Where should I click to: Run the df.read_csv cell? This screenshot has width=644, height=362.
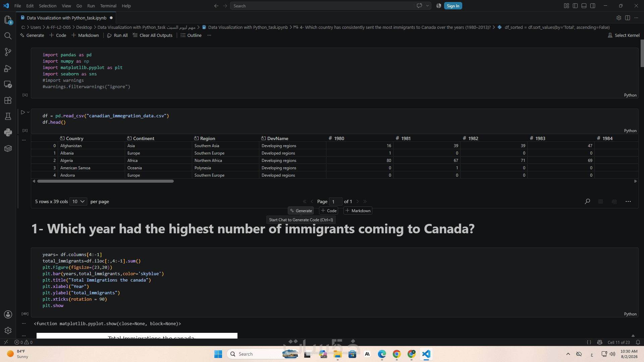[x=23, y=112]
